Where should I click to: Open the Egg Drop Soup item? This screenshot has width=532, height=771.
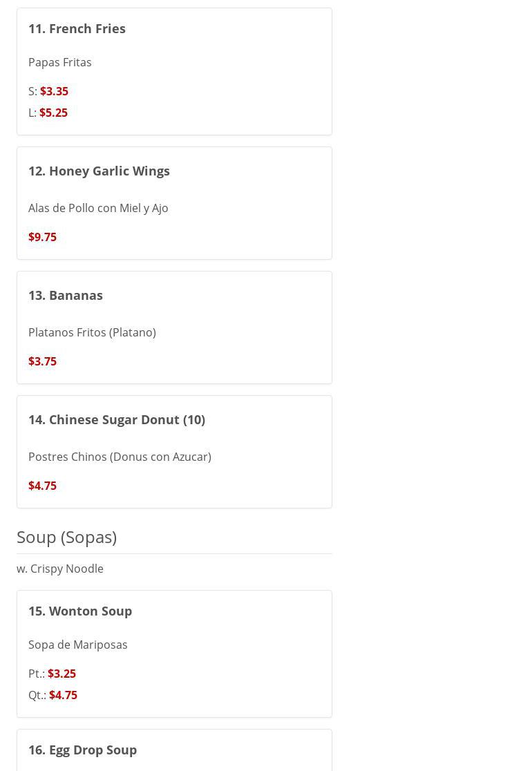point(82,750)
